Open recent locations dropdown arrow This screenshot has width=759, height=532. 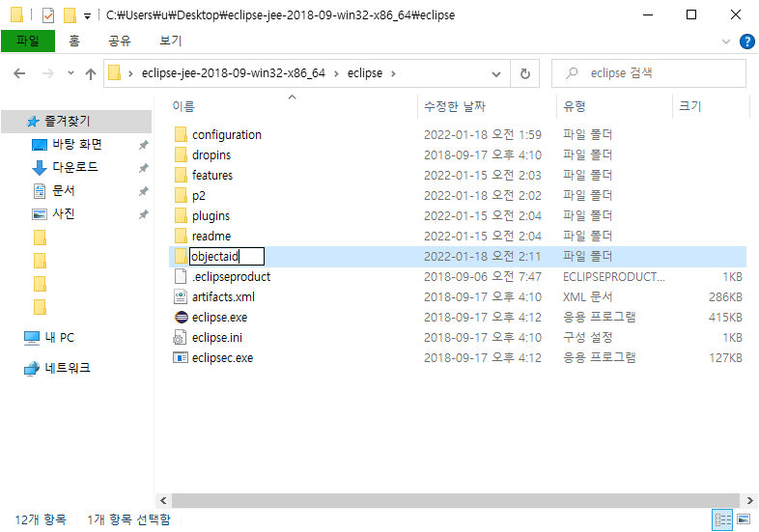click(70, 73)
